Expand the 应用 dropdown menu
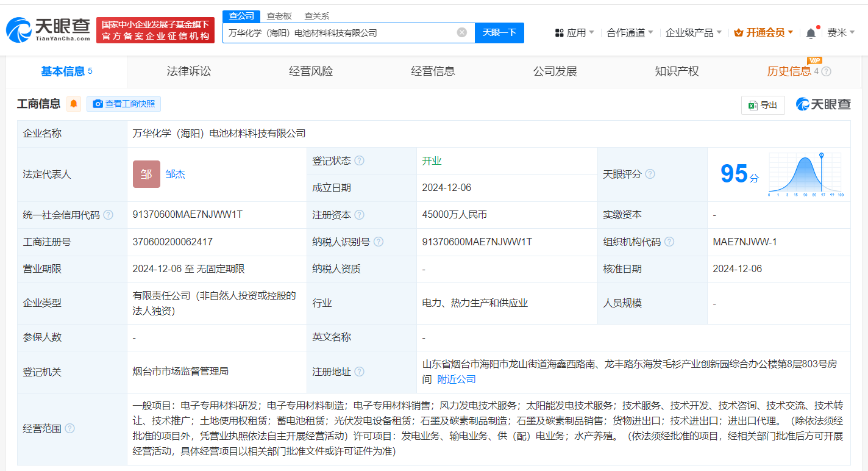The image size is (868, 471). coord(574,33)
